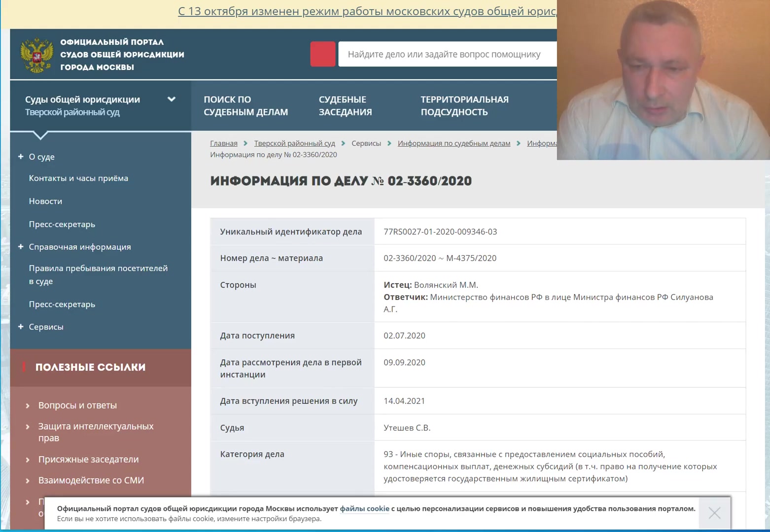
Task: Open 'Сервисы' sidebar section
Action: point(46,327)
